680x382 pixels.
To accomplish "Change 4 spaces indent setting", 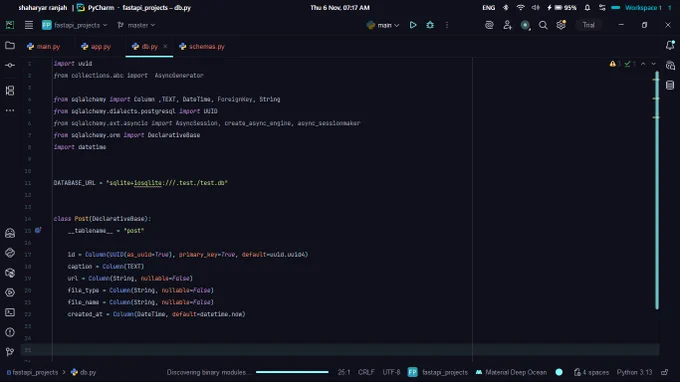I will 592,372.
